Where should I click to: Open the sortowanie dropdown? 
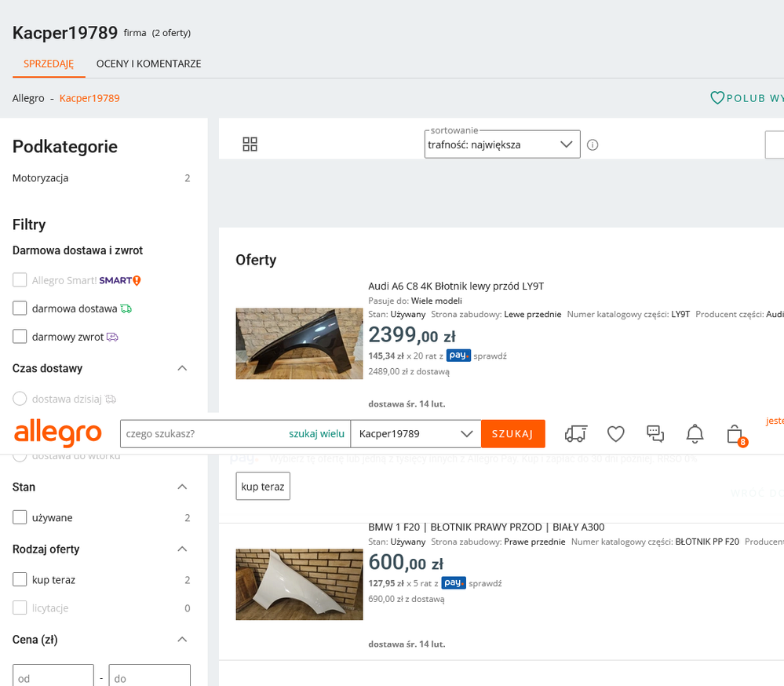[x=502, y=144]
